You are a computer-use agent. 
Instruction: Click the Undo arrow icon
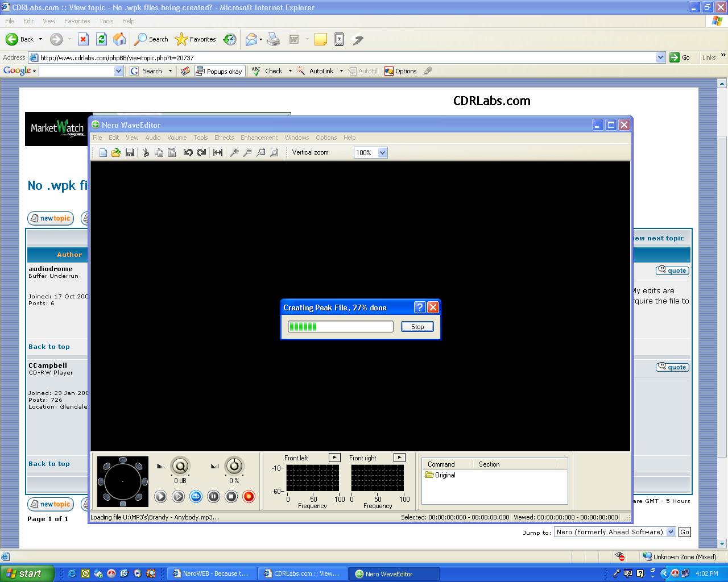188,152
